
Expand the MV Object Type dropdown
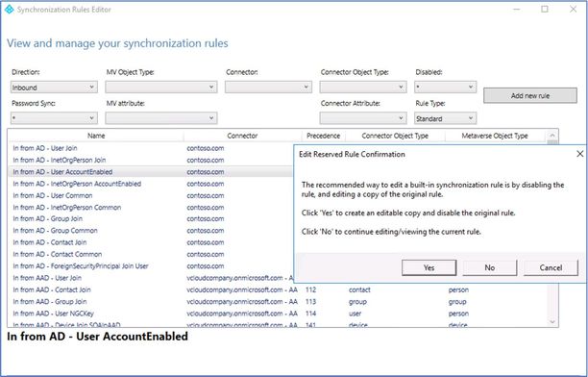tap(160, 88)
